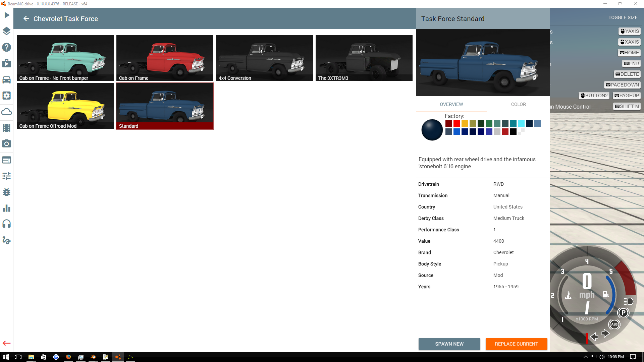Click the BUTTON2 mouse binding label
This screenshot has height=362, width=644.
(594, 96)
